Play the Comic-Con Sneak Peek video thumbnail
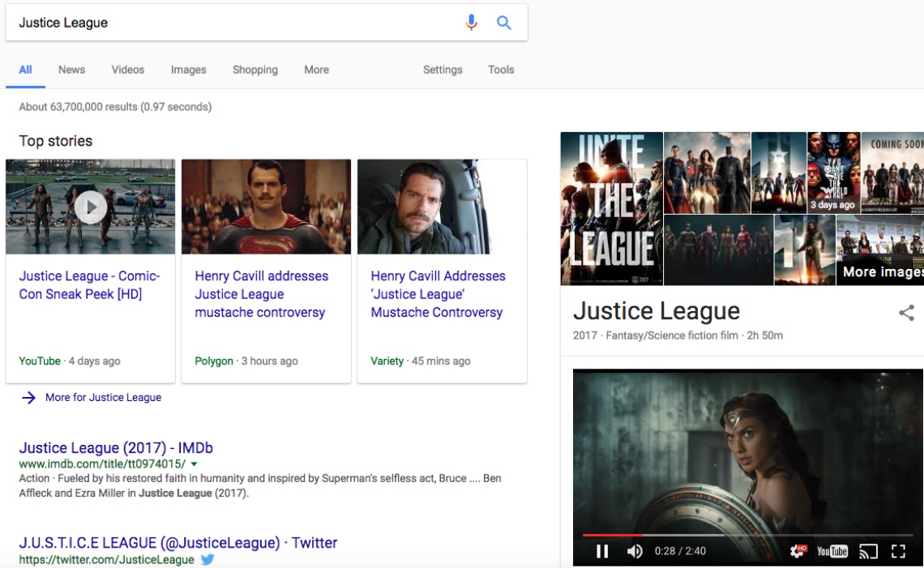924x568 pixels. (91, 207)
